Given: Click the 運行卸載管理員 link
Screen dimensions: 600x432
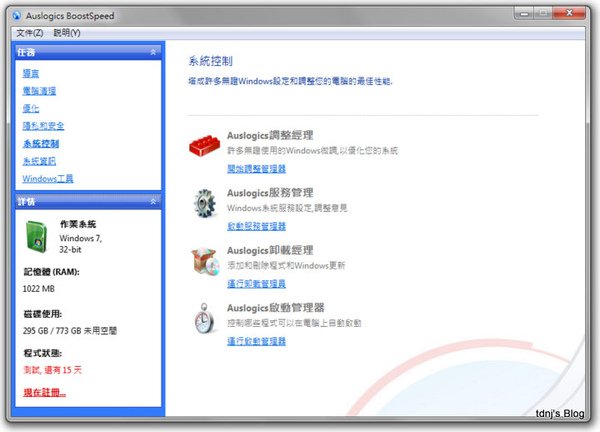Looking at the screenshot, I should pos(256,284).
